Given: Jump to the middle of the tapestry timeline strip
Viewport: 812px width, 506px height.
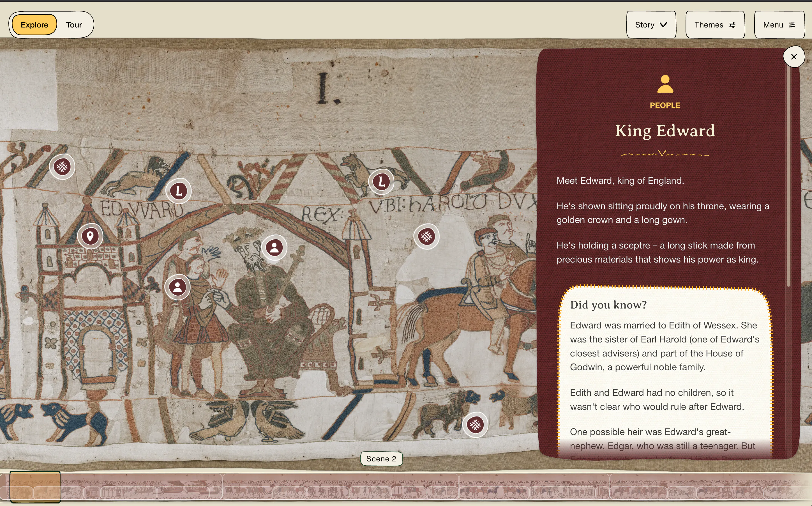Looking at the screenshot, I should [406, 487].
